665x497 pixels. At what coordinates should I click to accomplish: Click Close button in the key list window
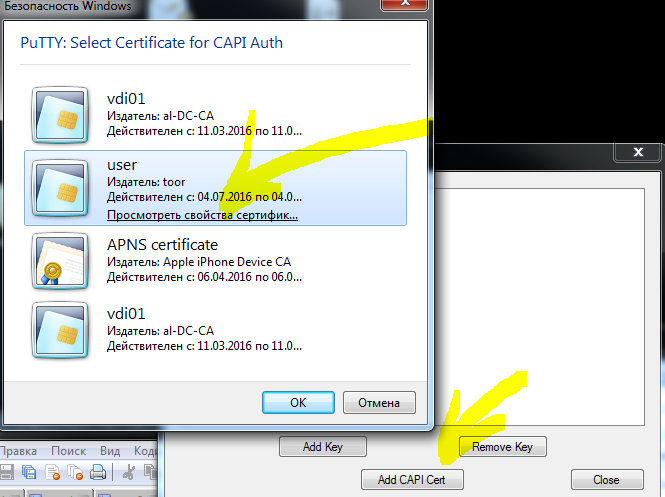(x=607, y=480)
